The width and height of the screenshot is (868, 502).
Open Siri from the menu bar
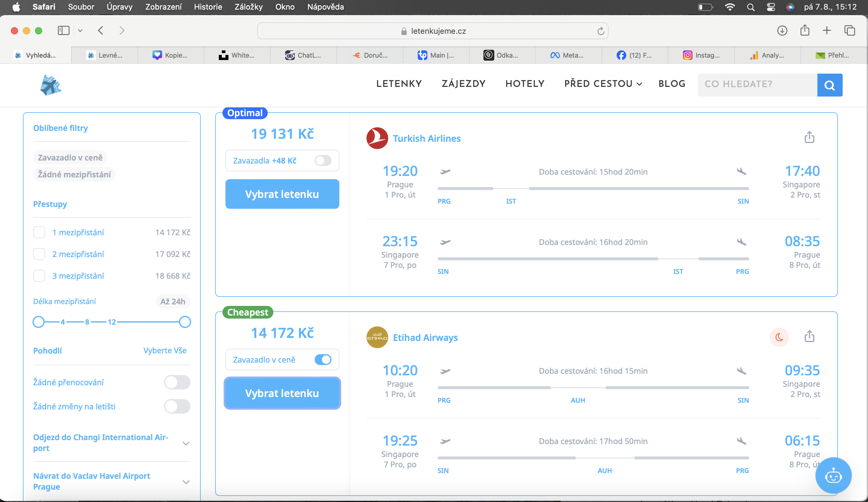tap(790, 7)
